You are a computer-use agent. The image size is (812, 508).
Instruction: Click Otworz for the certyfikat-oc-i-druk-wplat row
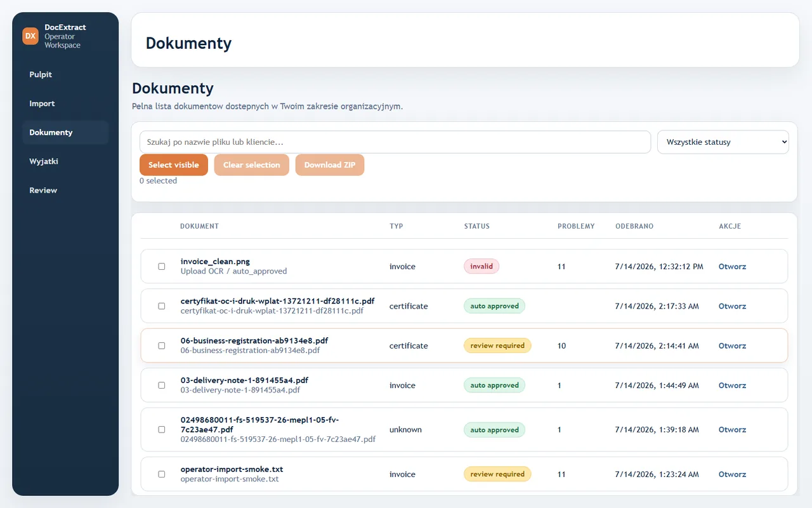pyautogui.click(x=732, y=306)
